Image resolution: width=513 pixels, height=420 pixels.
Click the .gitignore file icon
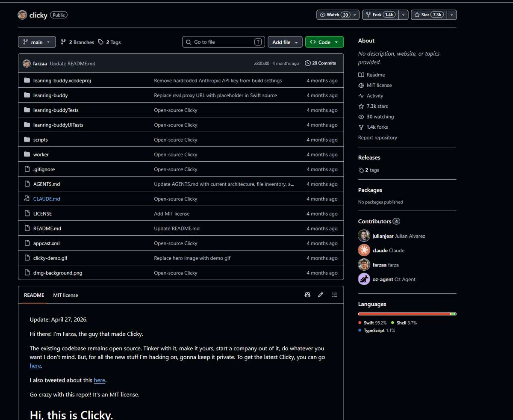click(27, 169)
